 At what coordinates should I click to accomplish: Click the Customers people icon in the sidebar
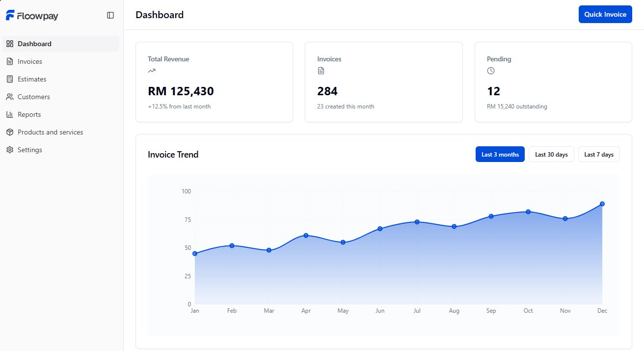coord(10,97)
